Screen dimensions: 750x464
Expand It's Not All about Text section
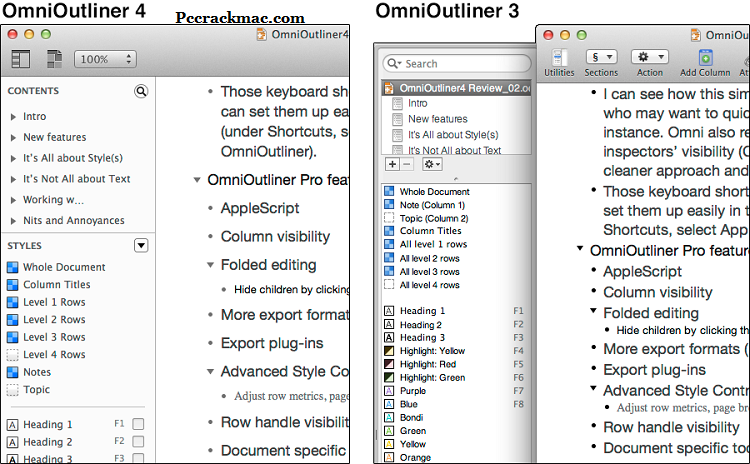13,179
